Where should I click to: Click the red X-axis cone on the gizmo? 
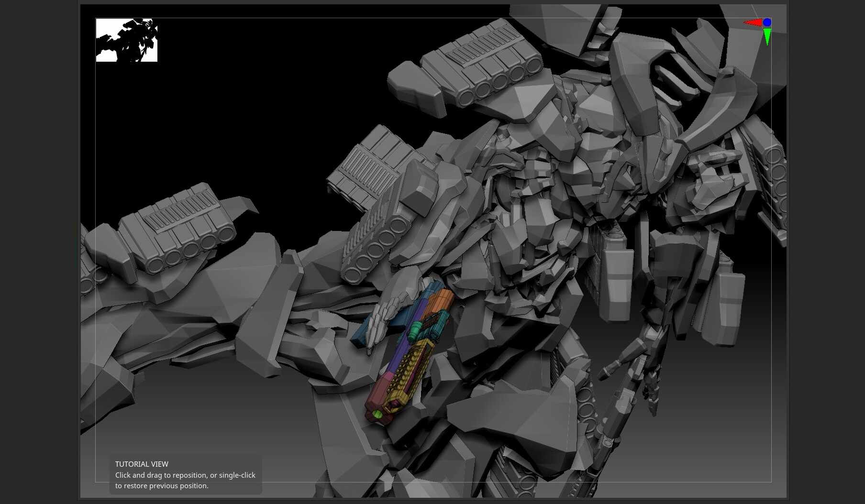[753, 22]
